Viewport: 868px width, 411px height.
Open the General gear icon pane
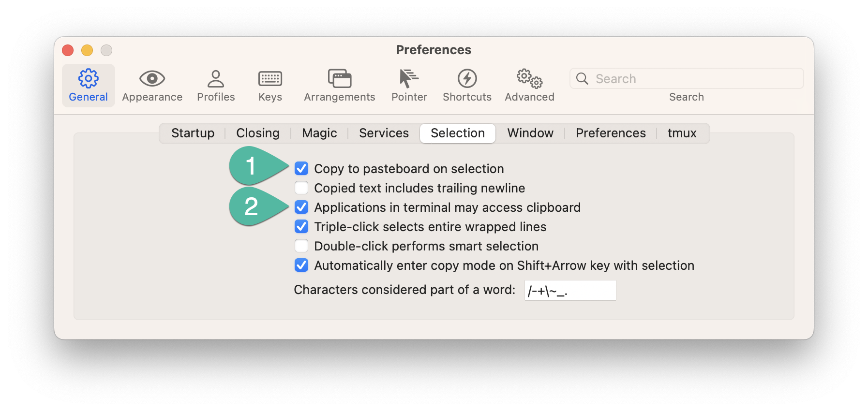pyautogui.click(x=88, y=86)
